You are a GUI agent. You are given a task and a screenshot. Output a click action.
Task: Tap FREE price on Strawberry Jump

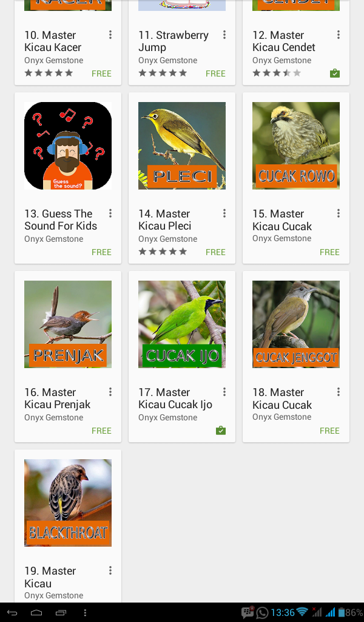215,73
